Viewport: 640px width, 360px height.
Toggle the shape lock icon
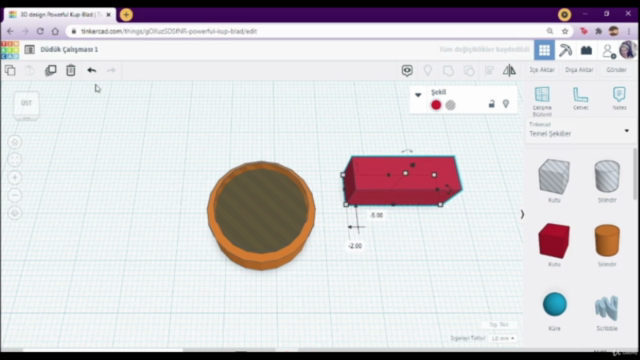(491, 104)
